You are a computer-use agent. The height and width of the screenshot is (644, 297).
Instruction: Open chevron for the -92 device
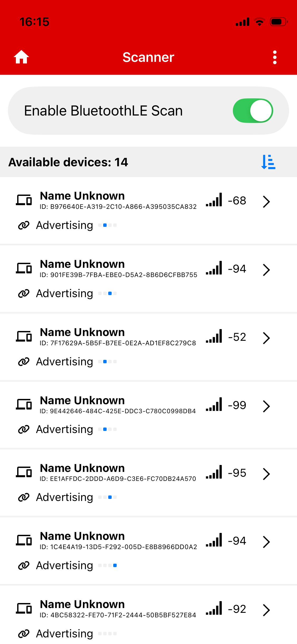(x=266, y=610)
